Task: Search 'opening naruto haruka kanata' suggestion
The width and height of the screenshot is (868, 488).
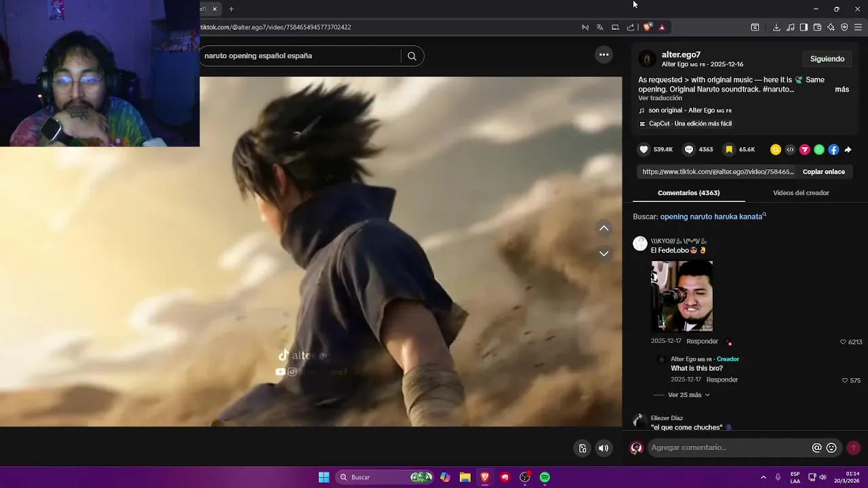Action: tap(713, 217)
